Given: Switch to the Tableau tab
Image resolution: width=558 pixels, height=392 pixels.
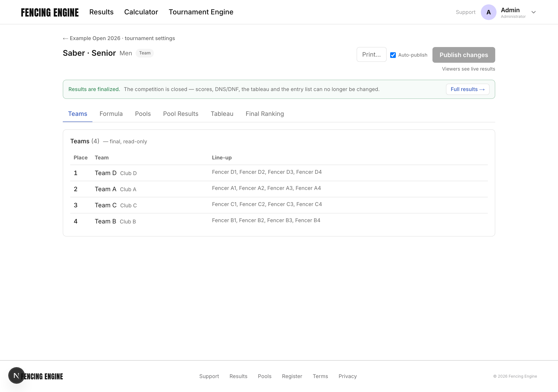Looking at the screenshot, I should pos(222,114).
